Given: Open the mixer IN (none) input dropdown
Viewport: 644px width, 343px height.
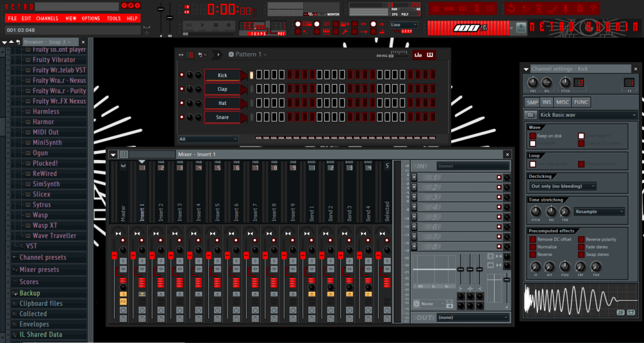Looking at the screenshot, I should (x=473, y=166).
